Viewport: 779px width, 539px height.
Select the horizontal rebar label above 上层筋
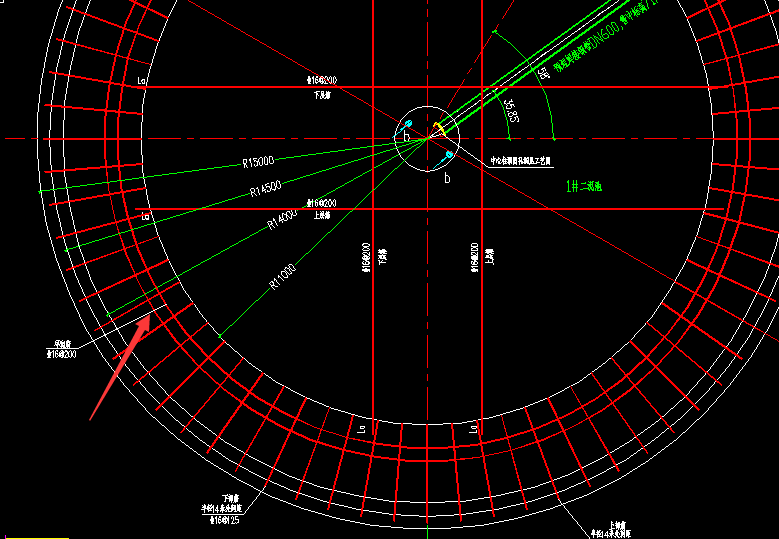(322, 203)
